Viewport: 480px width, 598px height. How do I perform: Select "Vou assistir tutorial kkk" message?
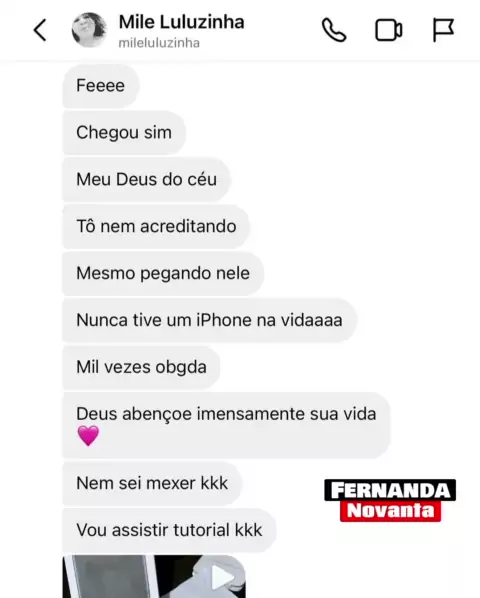point(169,530)
